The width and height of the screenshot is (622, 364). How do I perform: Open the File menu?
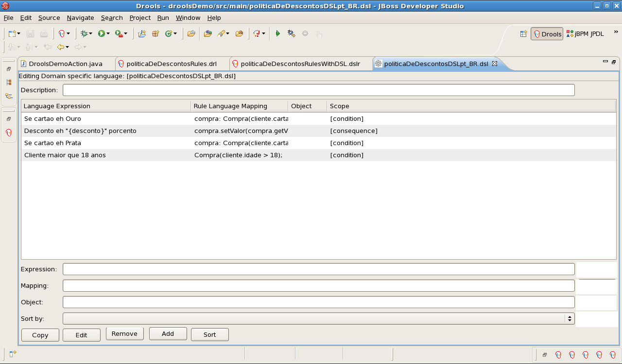point(8,17)
